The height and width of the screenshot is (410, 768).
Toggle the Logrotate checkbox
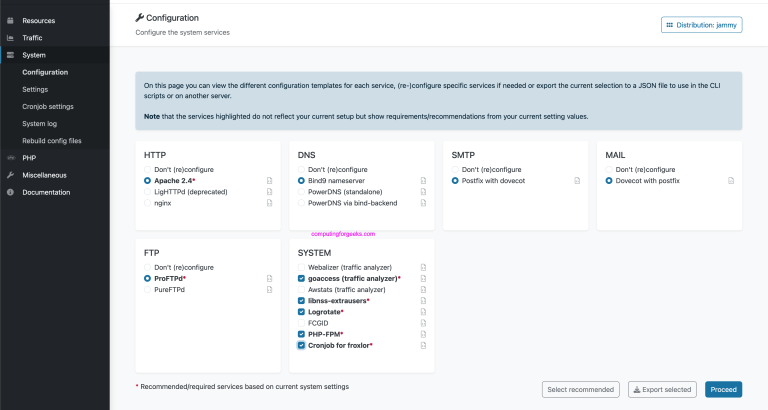[x=301, y=312]
